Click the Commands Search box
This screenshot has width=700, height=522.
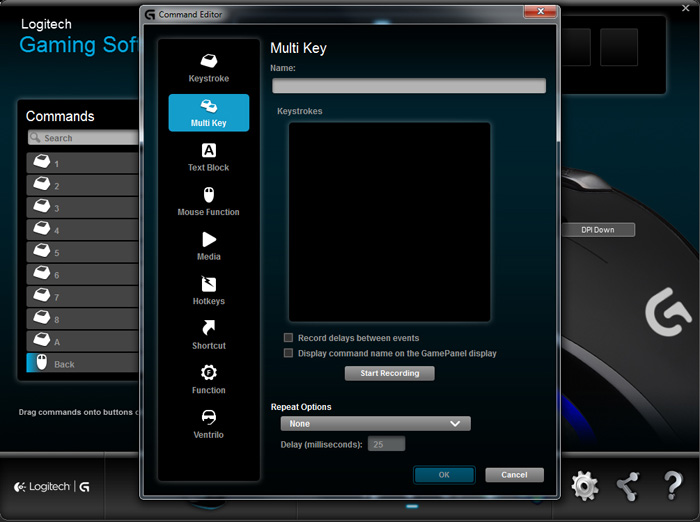(x=83, y=138)
